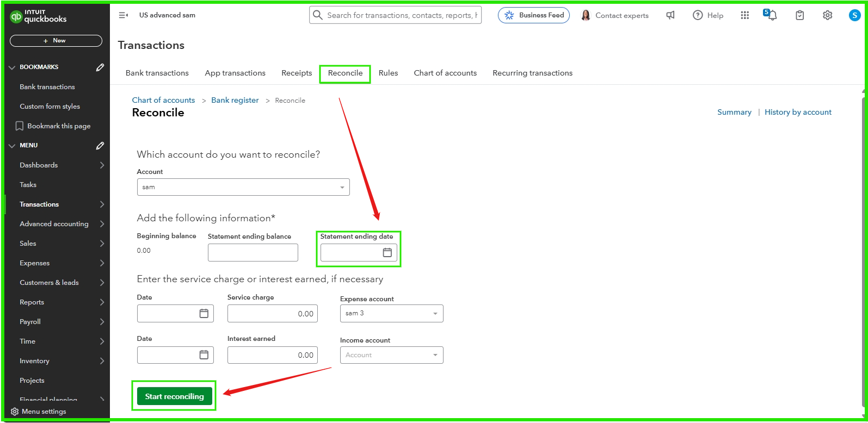Expand the Dashboards submenu arrow
The image size is (868, 423).
tap(102, 165)
